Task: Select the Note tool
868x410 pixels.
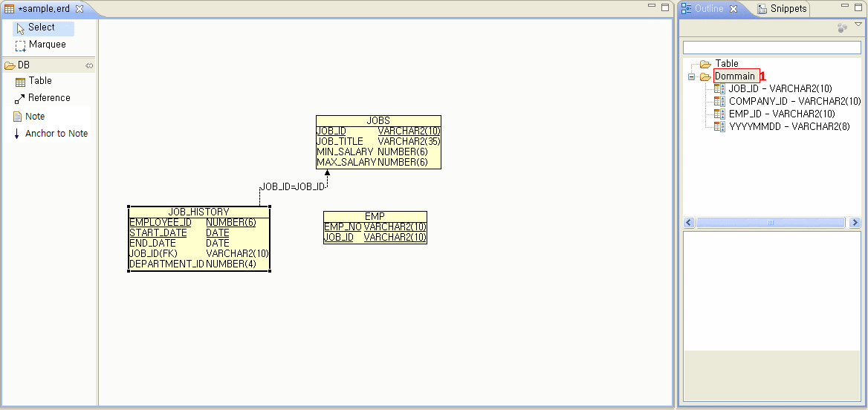Action: point(34,117)
